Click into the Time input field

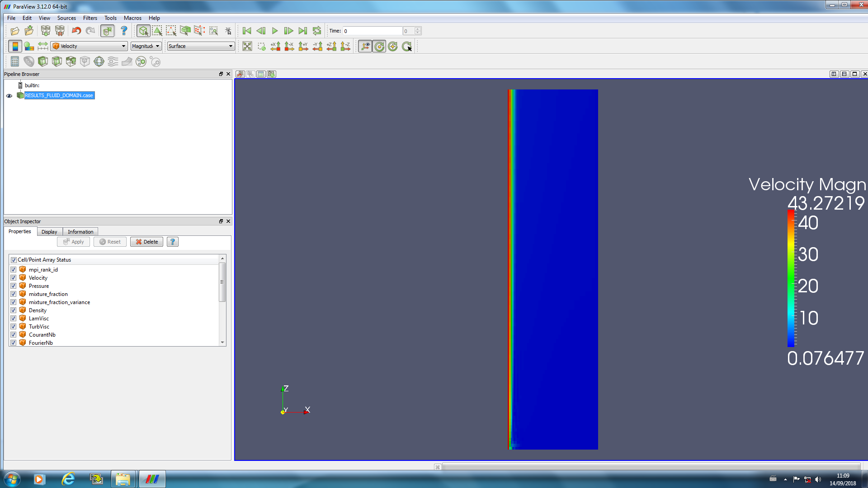click(372, 31)
